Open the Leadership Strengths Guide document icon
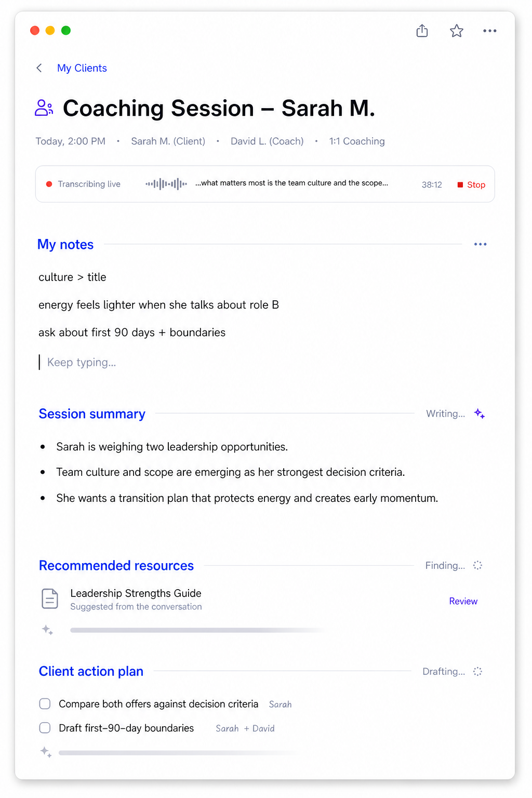This screenshot has width=532, height=798. pyautogui.click(x=50, y=599)
